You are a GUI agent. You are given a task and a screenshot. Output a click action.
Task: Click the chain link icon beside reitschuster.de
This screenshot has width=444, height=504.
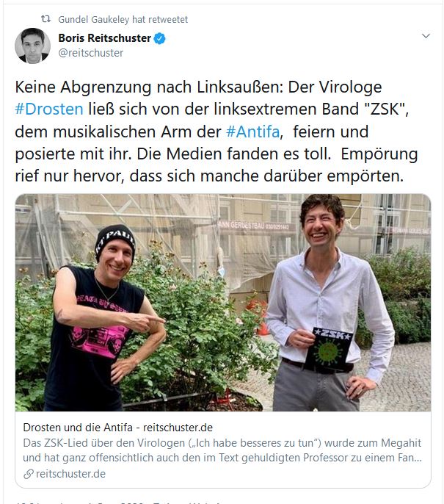click(28, 474)
